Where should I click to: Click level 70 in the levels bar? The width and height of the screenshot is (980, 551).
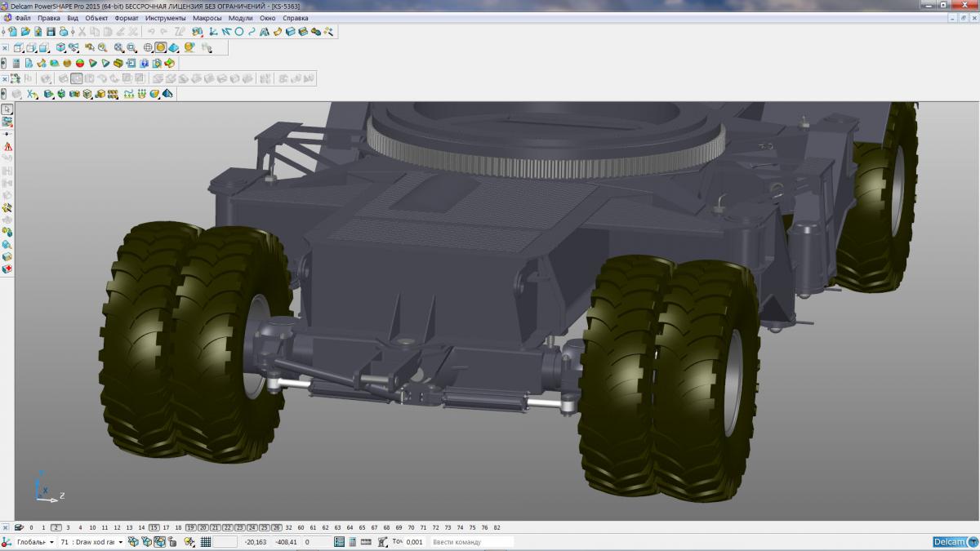411,527
